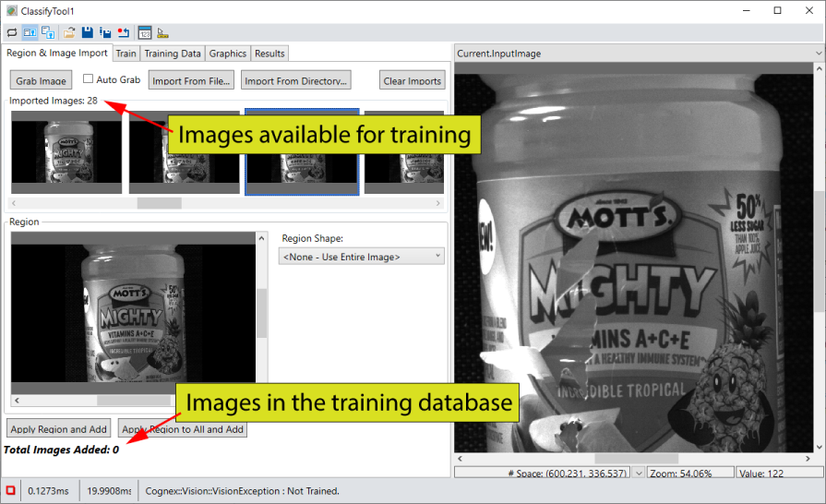Click the open folder icon

[69, 32]
